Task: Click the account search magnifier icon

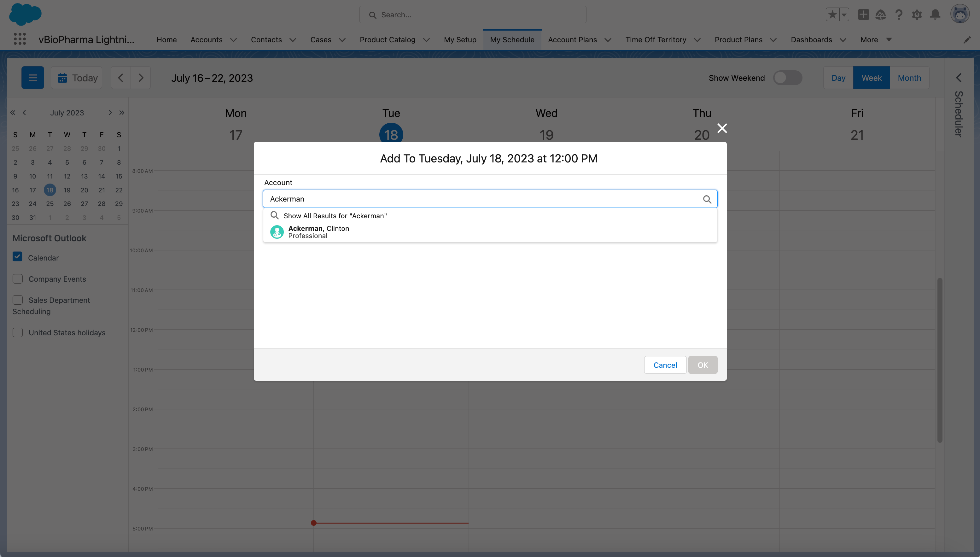Action: coord(707,199)
